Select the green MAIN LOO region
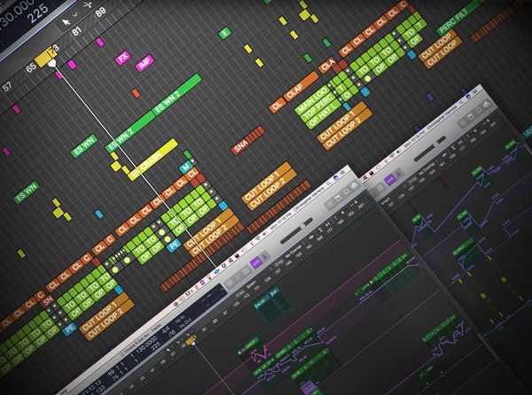Viewport: 532px width, 395px height. (x=312, y=99)
